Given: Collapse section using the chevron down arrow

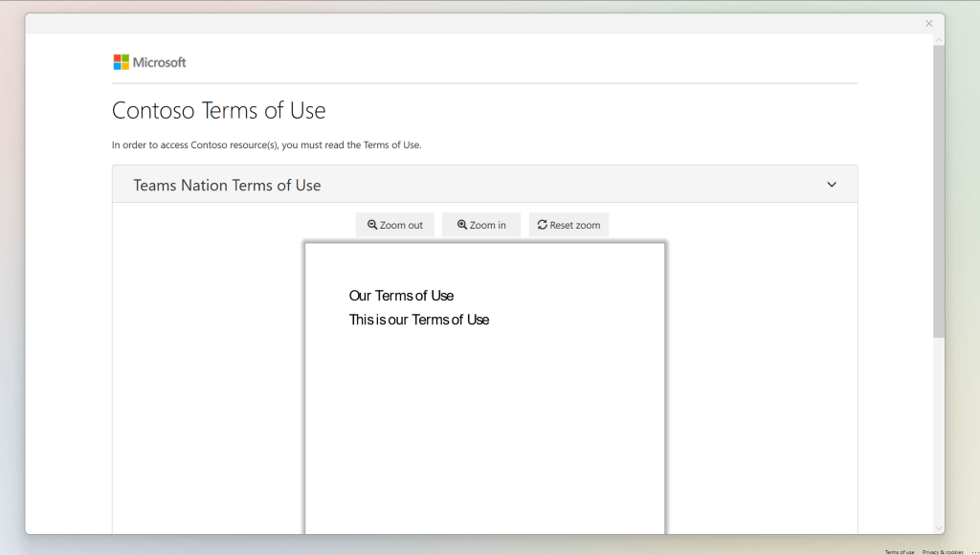Looking at the screenshot, I should click(x=832, y=185).
